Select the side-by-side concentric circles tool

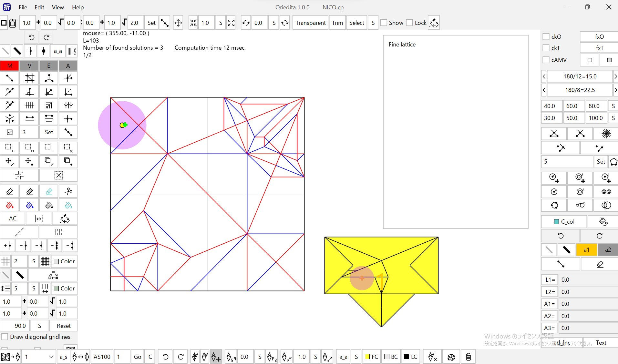click(606, 192)
